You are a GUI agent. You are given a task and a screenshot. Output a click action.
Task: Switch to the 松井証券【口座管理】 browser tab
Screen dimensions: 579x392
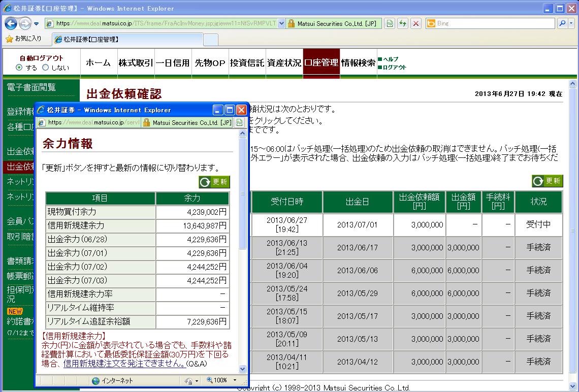tap(86, 40)
